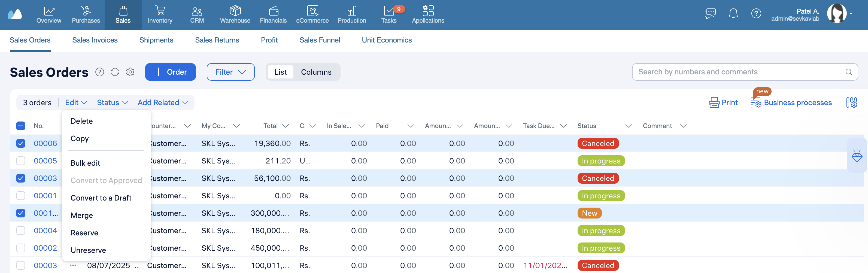This screenshot has width=868, height=273.
Task: Open order number 00006
Action: [x=45, y=144]
